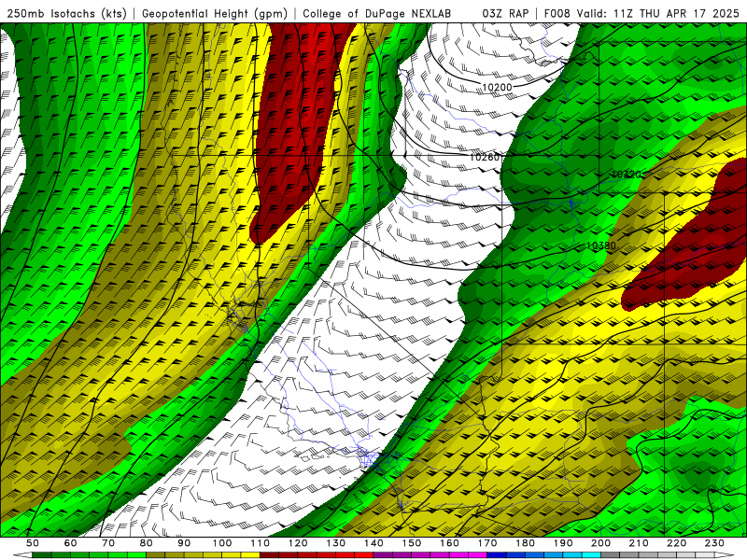The height and width of the screenshot is (560, 747).
Task: Click the 230 value on the color scale
Action: pyautogui.click(x=714, y=543)
